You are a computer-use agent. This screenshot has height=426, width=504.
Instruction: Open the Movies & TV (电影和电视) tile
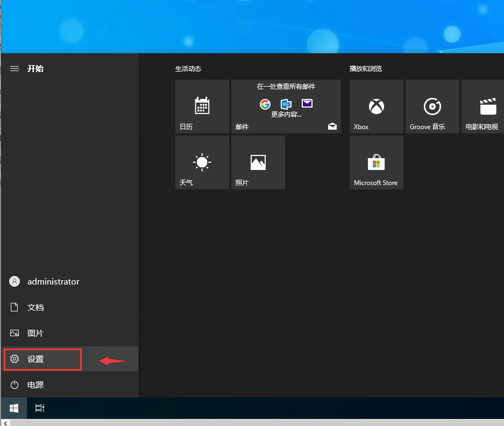coord(483,106)
